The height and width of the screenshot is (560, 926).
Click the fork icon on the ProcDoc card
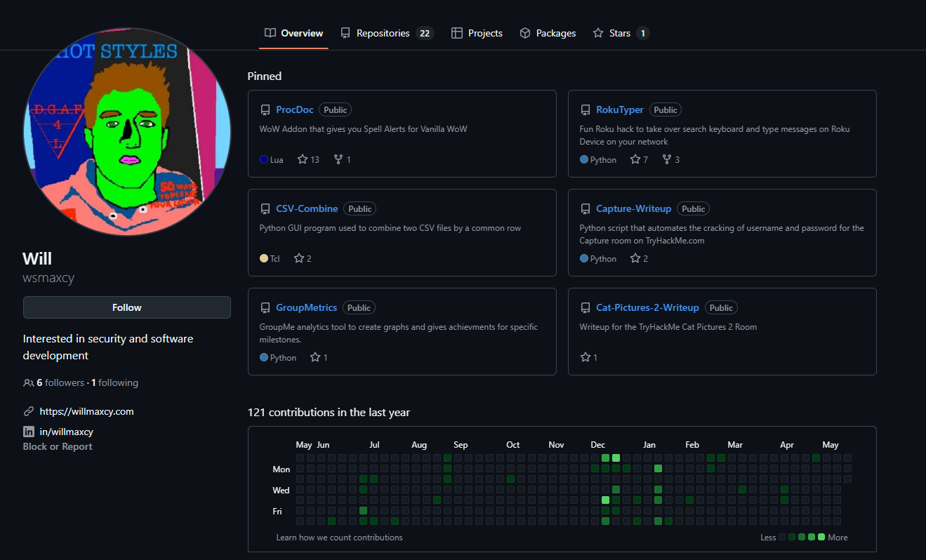[337, 159]
